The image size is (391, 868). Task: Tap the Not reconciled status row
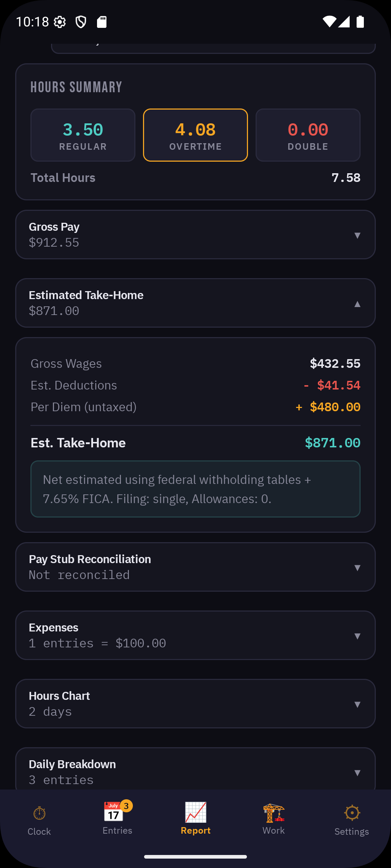coord(195,566)
